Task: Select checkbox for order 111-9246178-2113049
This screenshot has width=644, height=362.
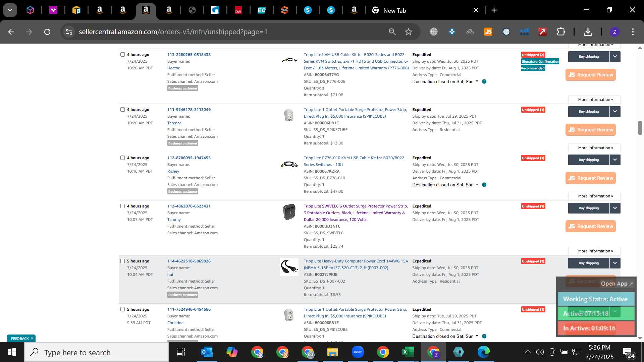Action: 122,109
